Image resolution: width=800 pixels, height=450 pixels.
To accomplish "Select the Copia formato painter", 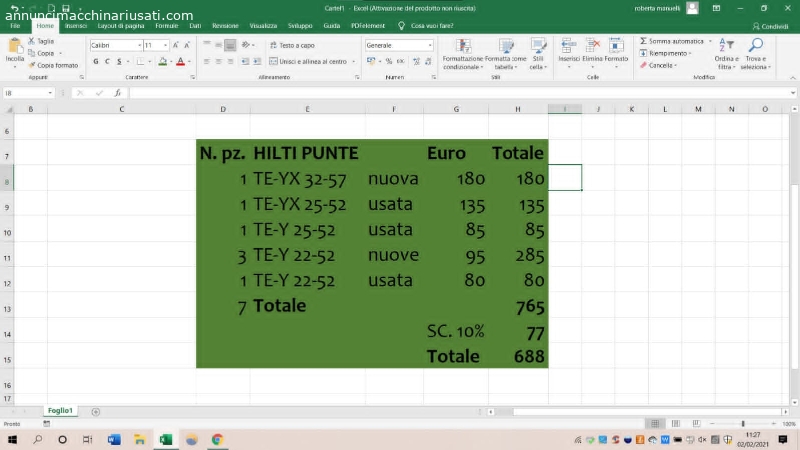I will click(x=53, y=65).
